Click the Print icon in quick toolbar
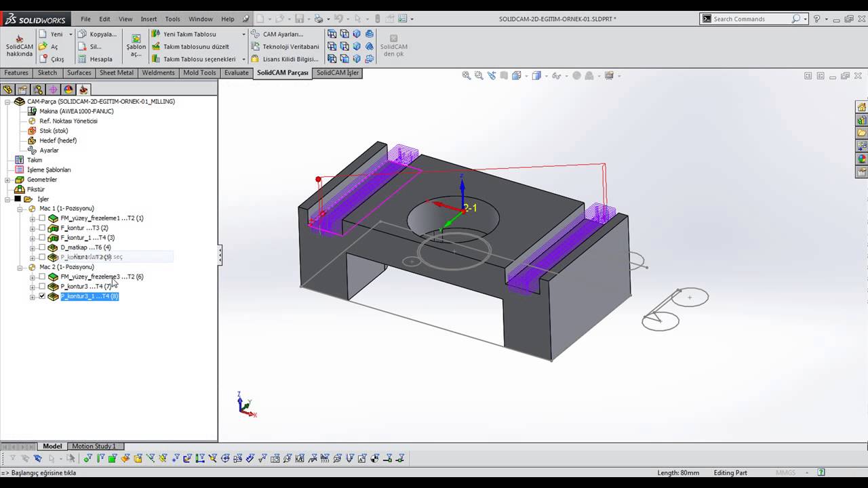The height and width of the screenshot is (488, 868). (319, 19)
